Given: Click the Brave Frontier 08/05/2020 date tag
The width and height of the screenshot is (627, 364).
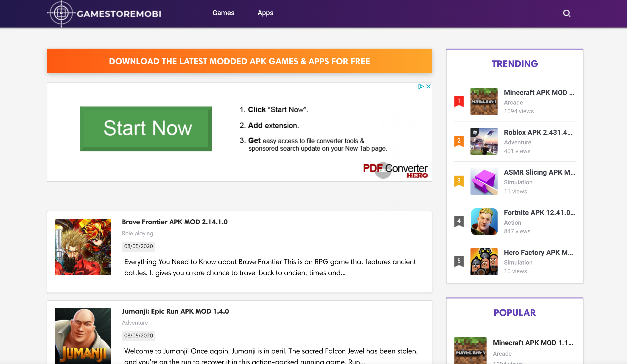Looking at the screenshot, I should click(138, 246).
